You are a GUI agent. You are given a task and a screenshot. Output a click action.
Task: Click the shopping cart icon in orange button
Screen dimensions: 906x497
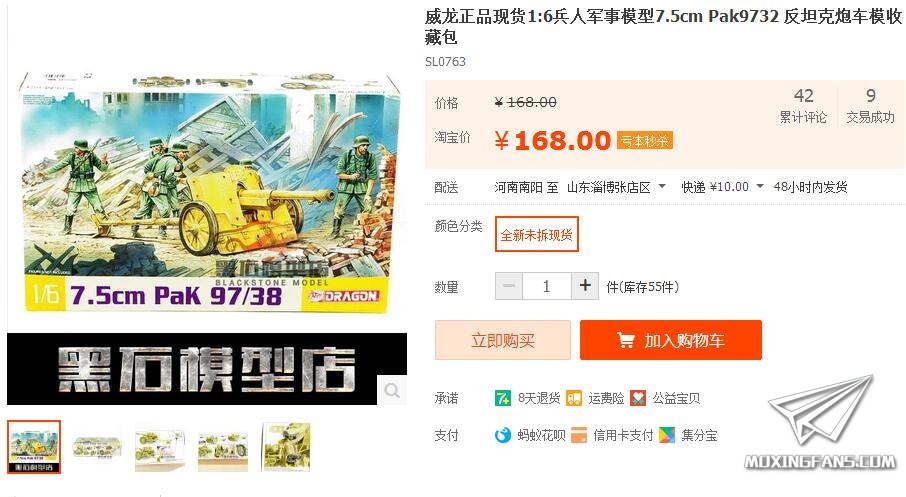625,340
